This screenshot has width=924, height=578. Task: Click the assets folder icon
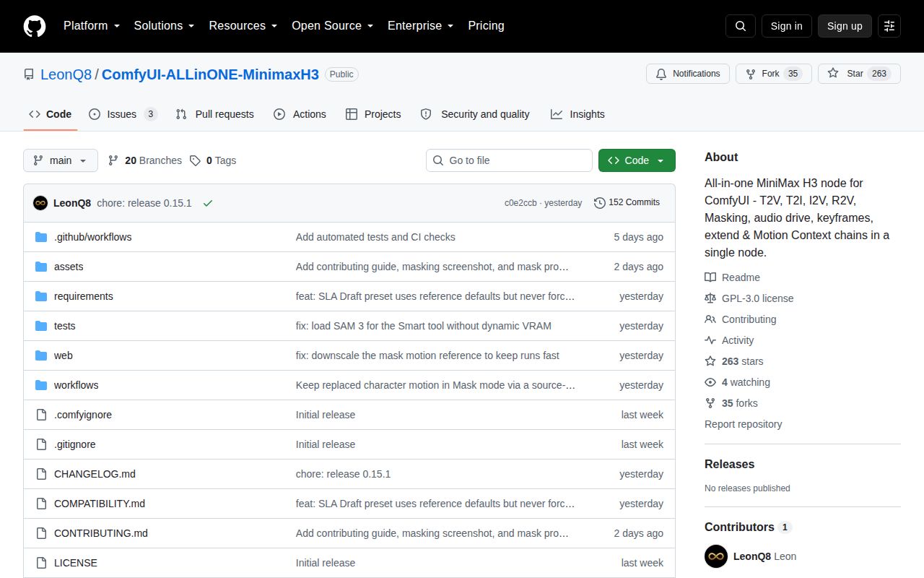(x=41, y=267)
